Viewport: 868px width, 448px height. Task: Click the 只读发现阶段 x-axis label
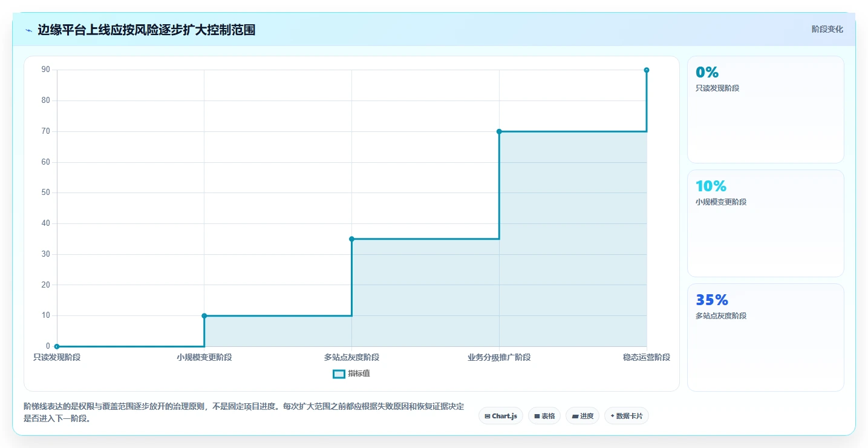pos(57,357)
